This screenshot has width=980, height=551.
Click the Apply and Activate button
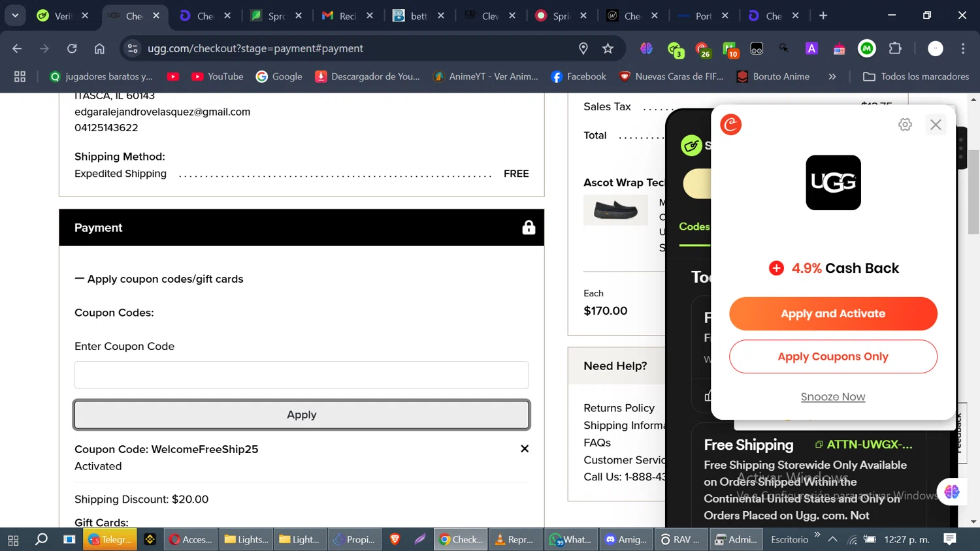833,314
